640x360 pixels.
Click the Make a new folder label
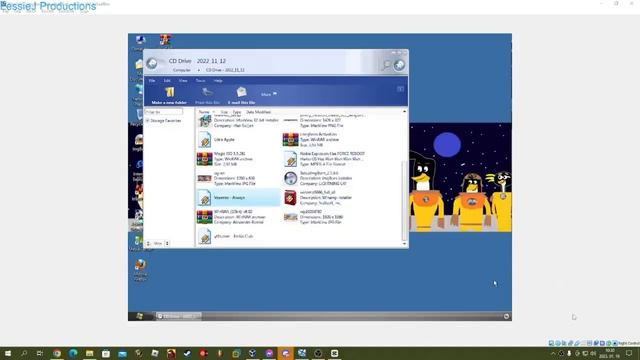pos(169,102)
